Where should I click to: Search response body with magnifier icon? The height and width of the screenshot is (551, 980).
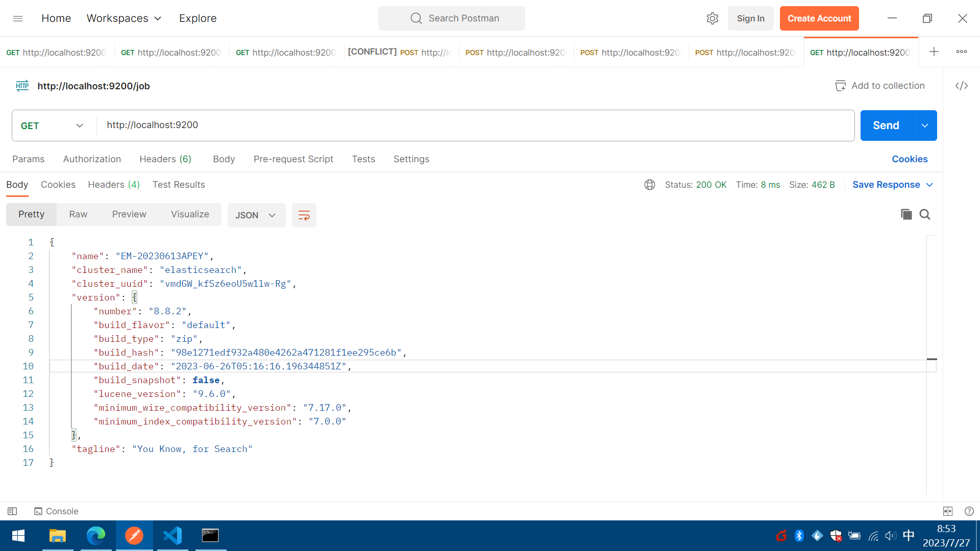[x=925, y=214]
